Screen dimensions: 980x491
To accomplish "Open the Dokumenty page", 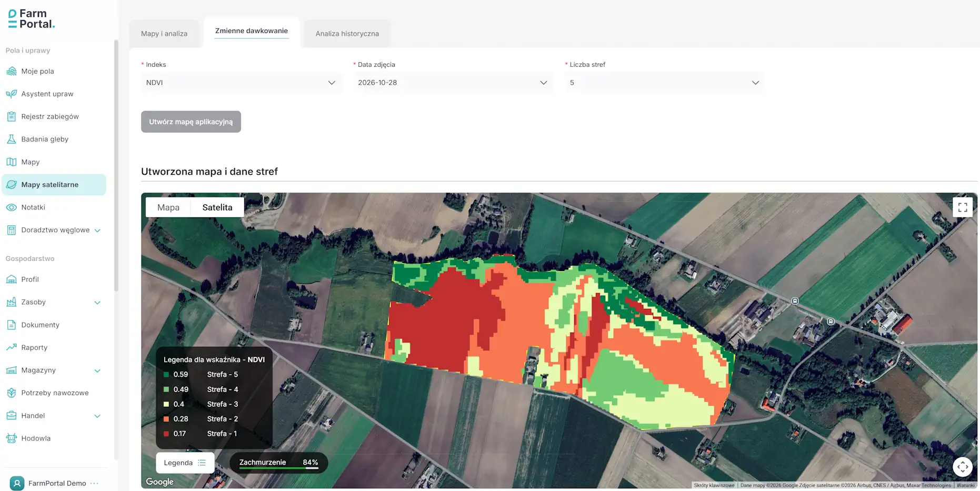I will click(x=54, y=325).
